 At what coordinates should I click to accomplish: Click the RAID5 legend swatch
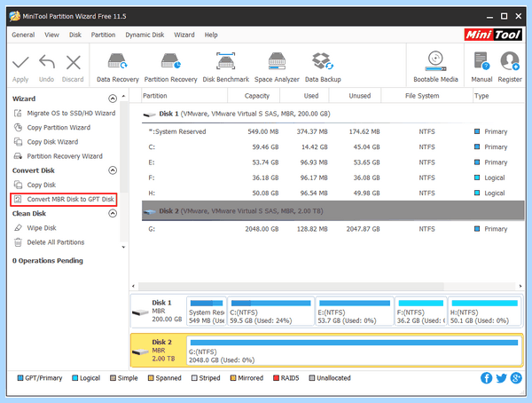coord(276,378)
